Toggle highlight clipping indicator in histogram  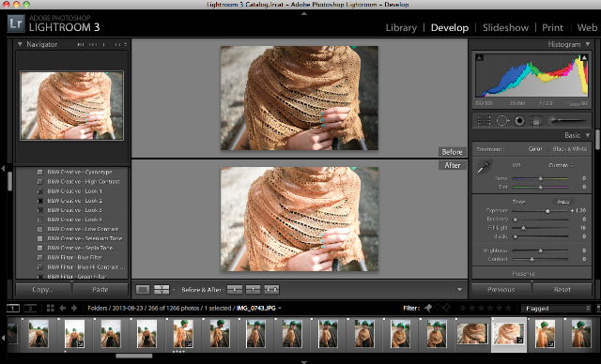click(x=584, y=58)
